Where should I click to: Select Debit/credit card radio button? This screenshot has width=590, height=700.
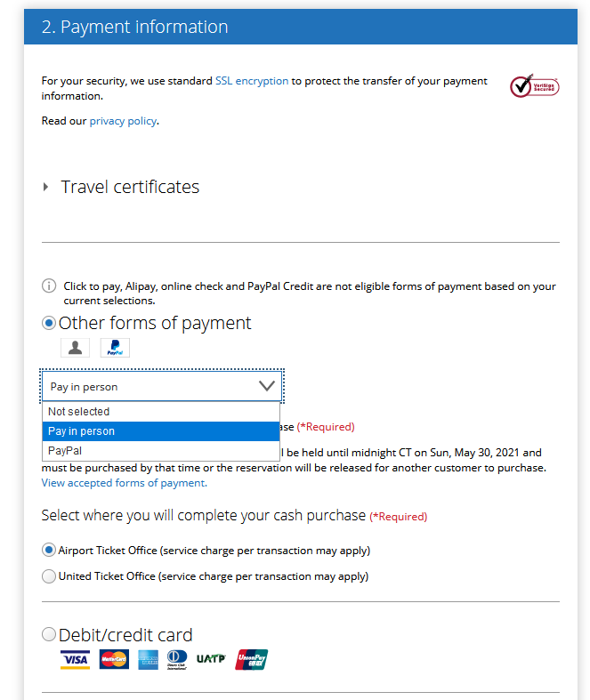49,634
